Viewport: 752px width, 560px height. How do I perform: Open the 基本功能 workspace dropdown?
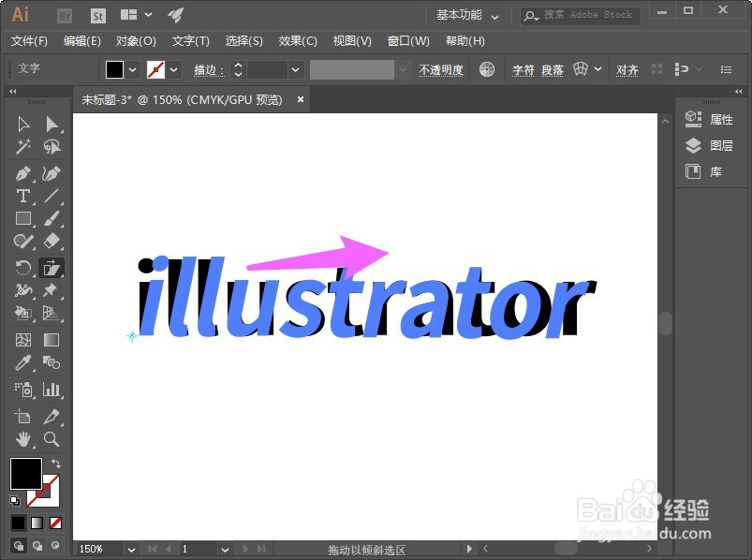466,15
